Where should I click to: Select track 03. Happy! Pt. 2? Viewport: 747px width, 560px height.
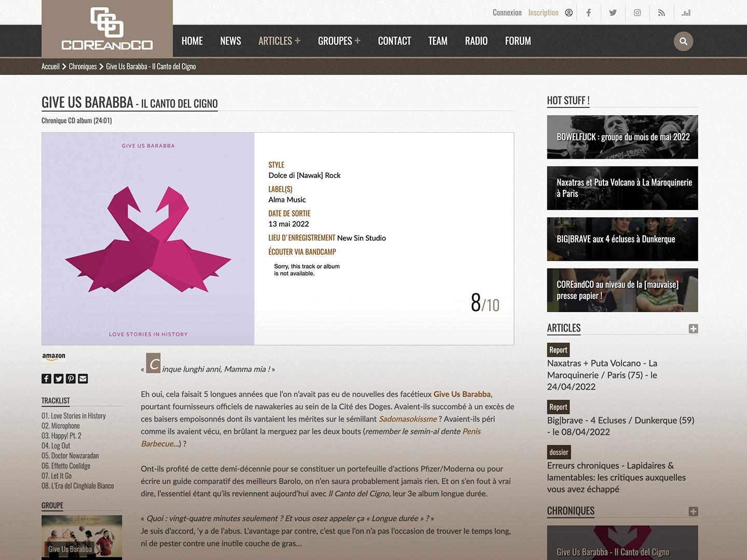[x=61, y=436]
